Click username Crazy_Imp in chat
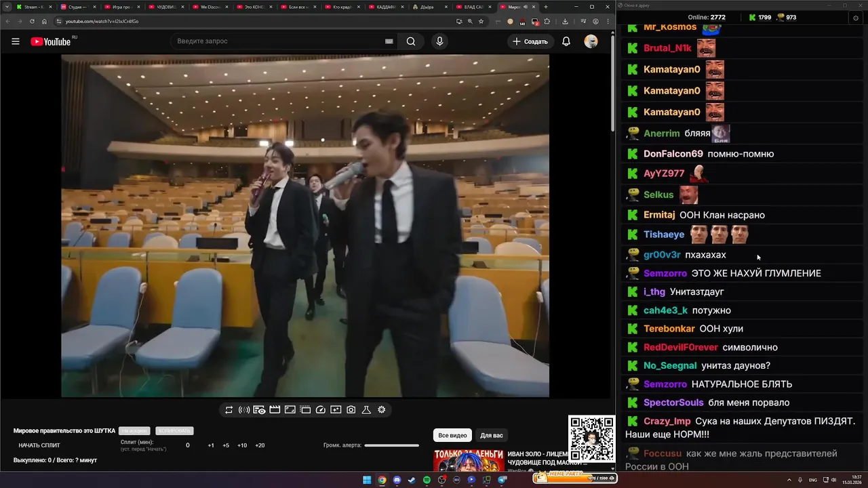The height and width of the screenshot is (488, 868). click(x=667, y=421)
